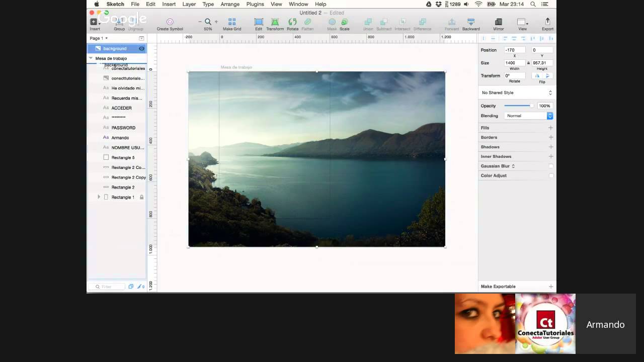Open the Plugins menu
The image size is (644, 362).
(255, 4)
